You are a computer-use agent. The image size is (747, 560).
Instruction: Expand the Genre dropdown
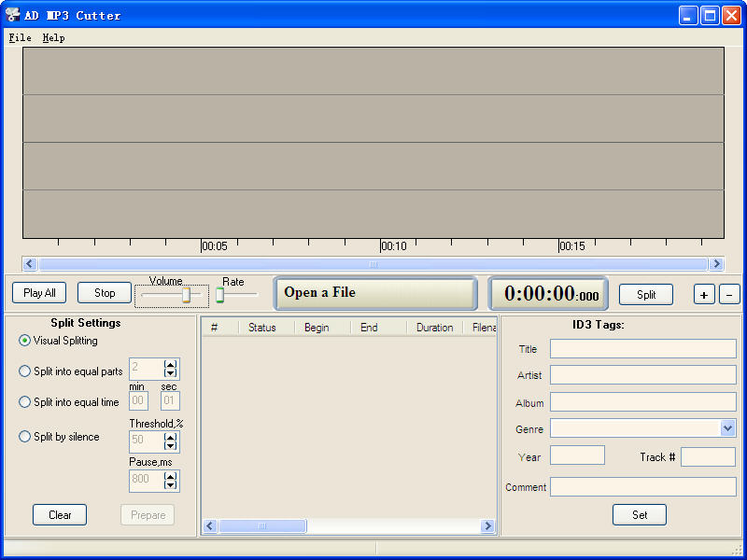tap(727, 428)
